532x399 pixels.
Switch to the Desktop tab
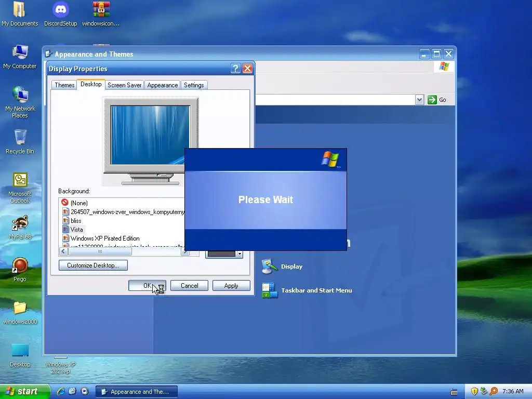pyautogui.click(x=91, y=84)
